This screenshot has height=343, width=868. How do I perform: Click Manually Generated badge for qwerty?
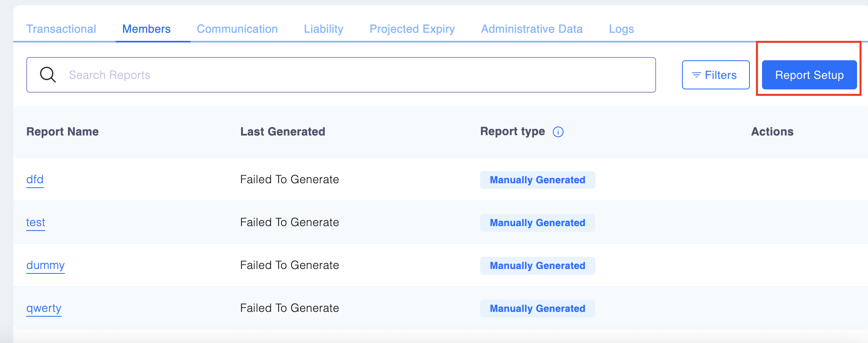pos(538,309)
